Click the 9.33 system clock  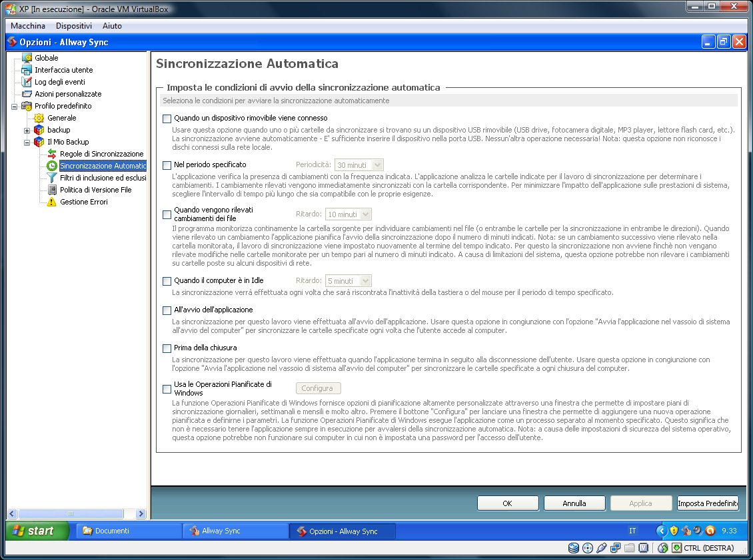(729, 531)
